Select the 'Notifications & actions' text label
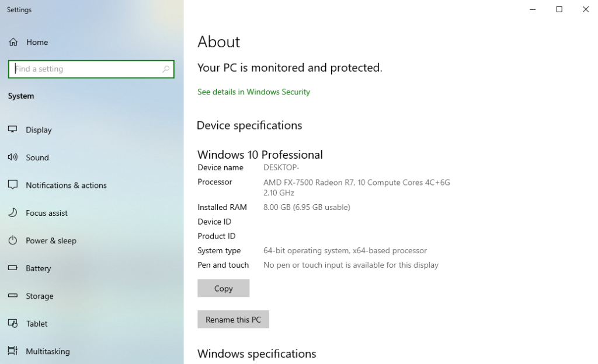Image resolution: width=598 pixels, height=364 pixels. pos(66,185)
